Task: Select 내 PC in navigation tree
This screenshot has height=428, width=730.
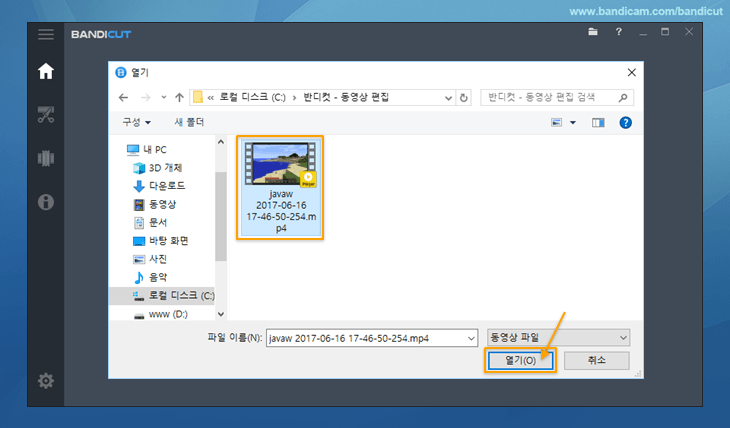Action: [147, 149]
